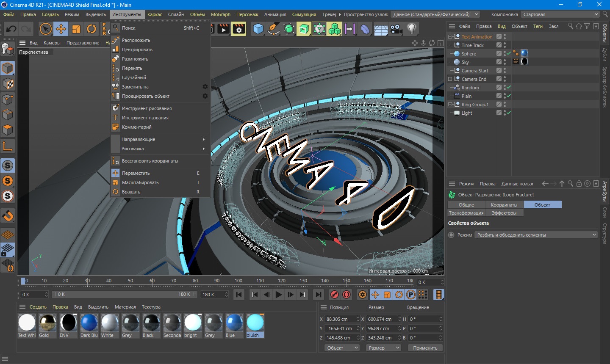Click the Применить button
Screen dimensions: 610x364
[425, 348]
